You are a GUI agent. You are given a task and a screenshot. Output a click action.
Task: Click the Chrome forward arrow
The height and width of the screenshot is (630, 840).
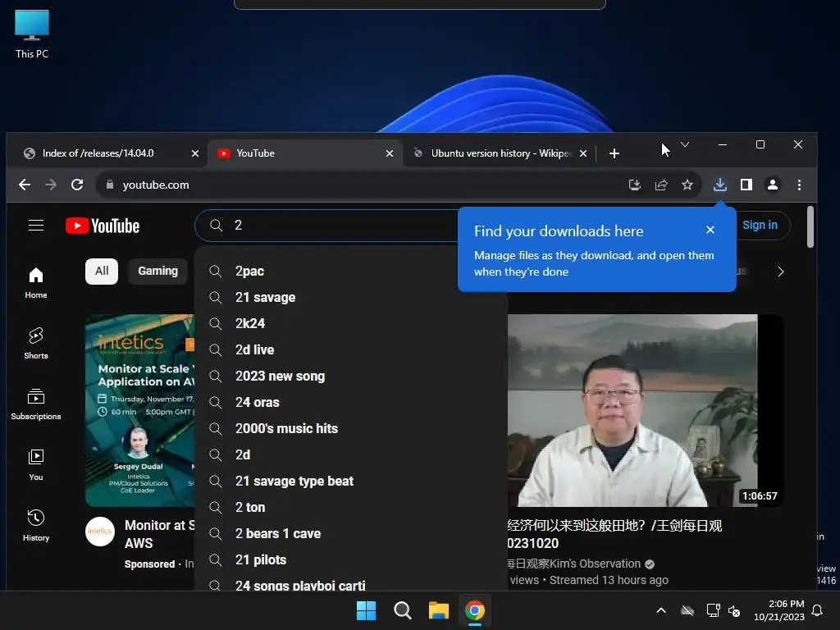point(51,185)
